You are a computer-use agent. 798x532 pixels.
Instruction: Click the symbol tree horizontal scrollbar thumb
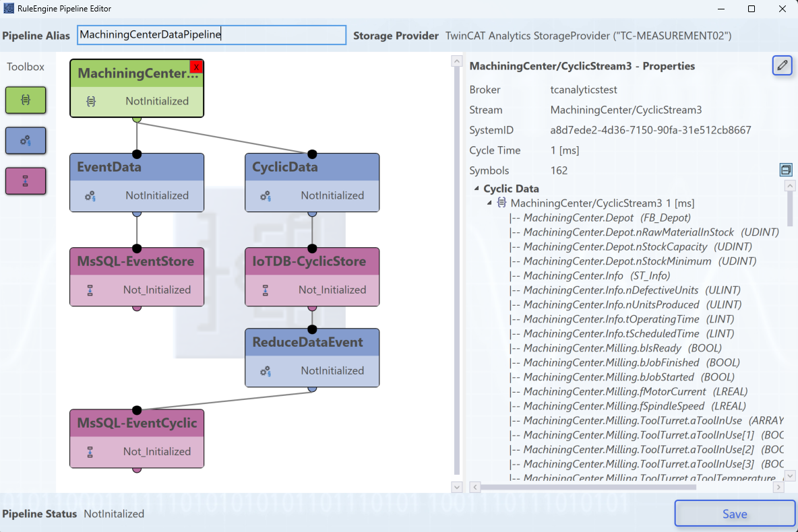point(588,488)
